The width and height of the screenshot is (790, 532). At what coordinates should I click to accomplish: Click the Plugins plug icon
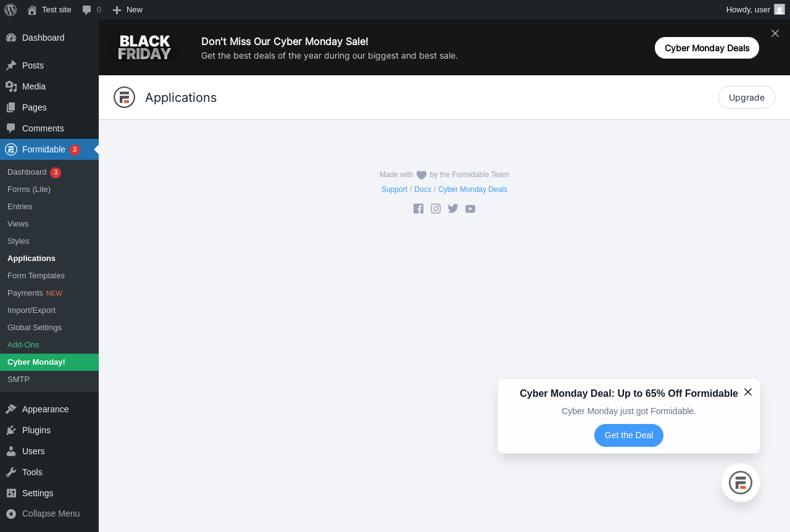11,430
